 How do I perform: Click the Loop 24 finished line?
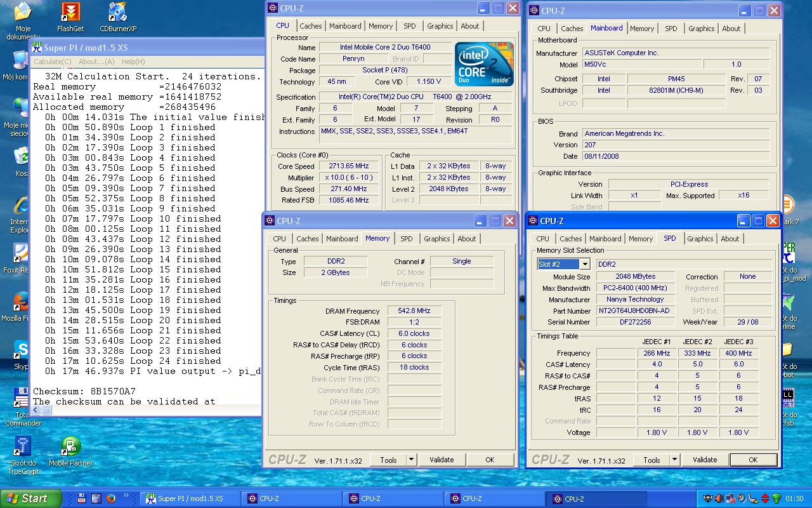pos(133,361)
